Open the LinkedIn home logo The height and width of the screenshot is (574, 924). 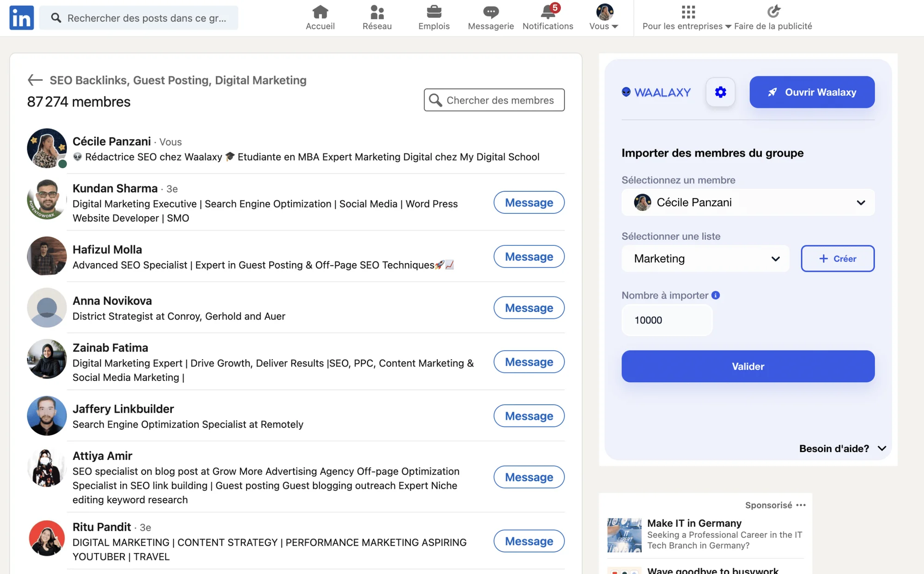click(x=22, y=18)
